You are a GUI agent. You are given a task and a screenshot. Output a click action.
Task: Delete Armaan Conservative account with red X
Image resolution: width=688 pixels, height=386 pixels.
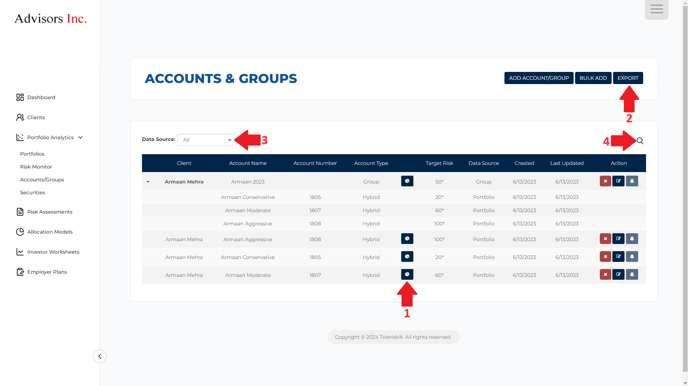point(605,257)
